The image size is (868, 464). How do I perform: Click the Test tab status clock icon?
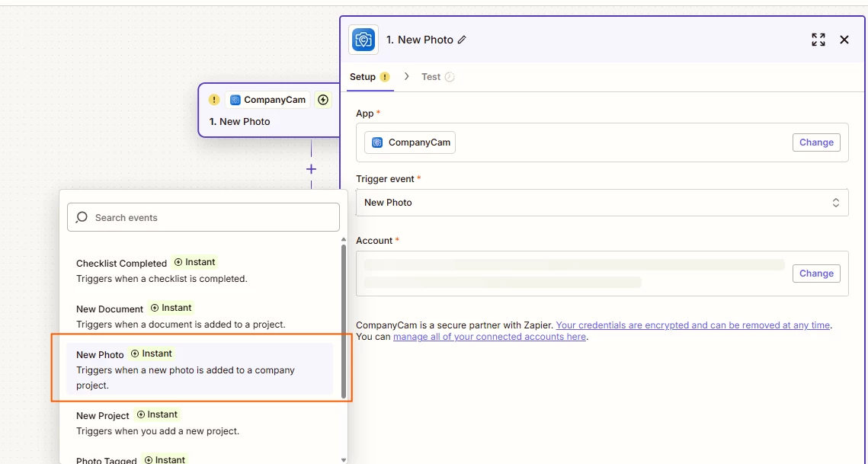(x=450, y=77)
